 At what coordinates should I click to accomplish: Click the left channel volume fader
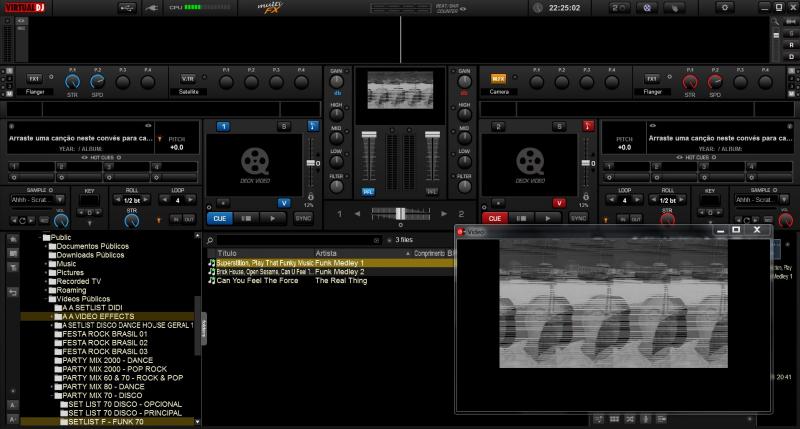coord(369,135)
